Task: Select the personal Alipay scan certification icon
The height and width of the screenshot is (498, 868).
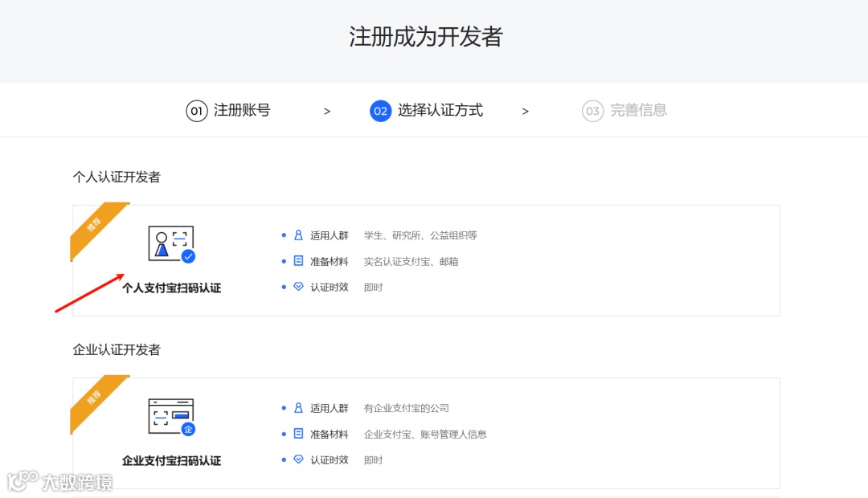Action: pyautogui.click(x=172, y=243)
